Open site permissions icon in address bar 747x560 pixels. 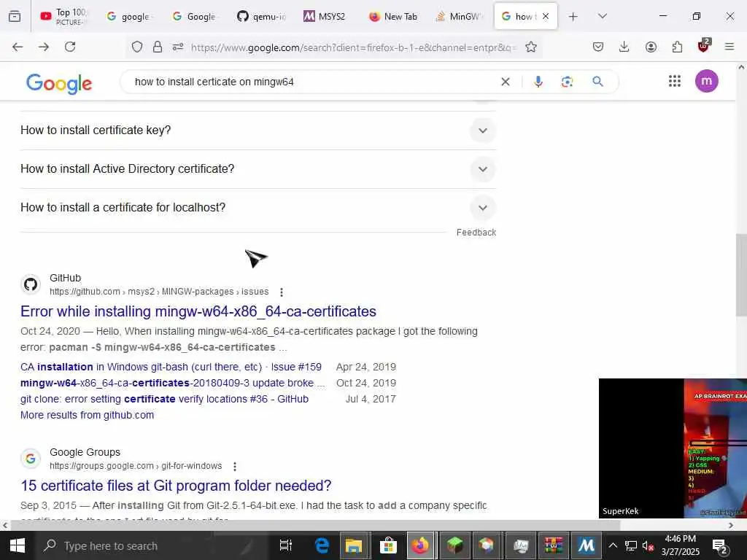178,47
